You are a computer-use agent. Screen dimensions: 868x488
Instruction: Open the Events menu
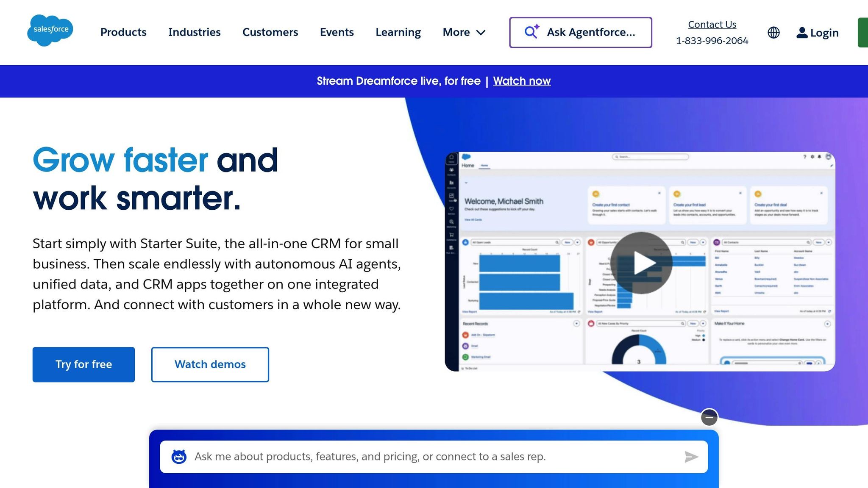[337, 32]
